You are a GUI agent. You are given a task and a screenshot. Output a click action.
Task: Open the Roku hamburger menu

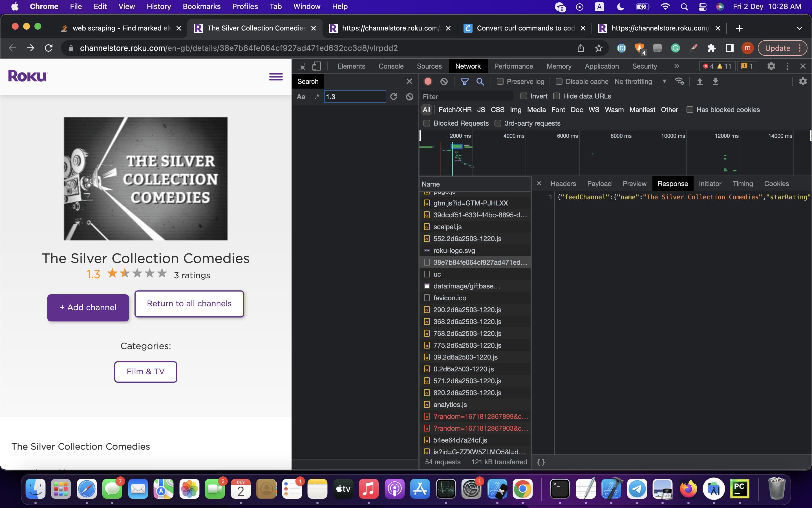click(276, 77)
